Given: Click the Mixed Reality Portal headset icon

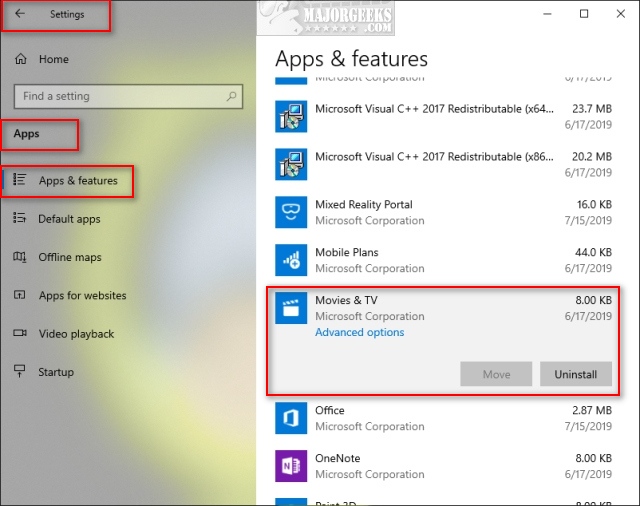Looking at the screenshot, I should [291, 212].
